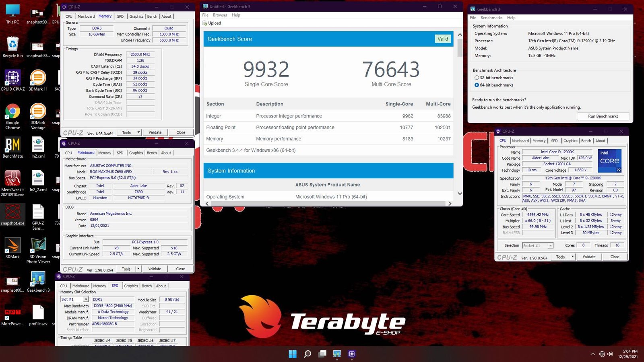The height and width of the screenshot is (362, 644).
Task: Open the Browser menu in Geekbench
Action: pos(220,15)
